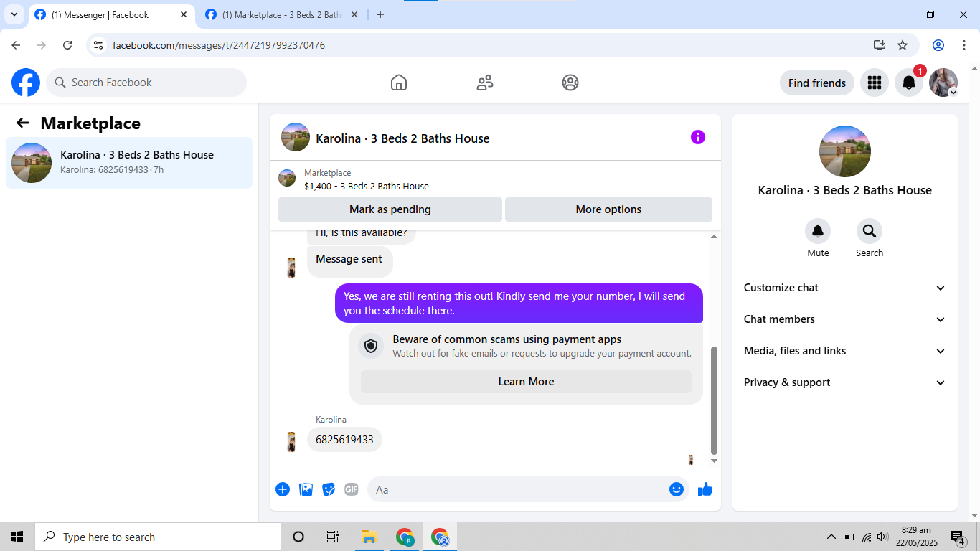Open the notifications bell
Image resolution: width=980 pixels, height=551 pixels.
click(x=909, y=83)
